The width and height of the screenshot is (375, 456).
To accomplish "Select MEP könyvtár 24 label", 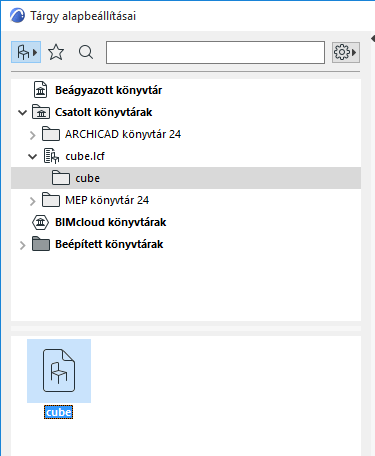I will tap(107, 200).
